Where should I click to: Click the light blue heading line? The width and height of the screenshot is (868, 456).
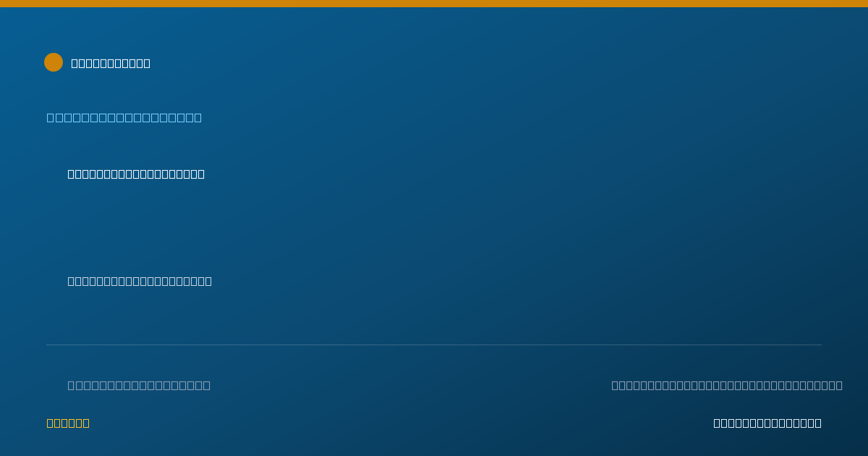click(x=124, y=117)
